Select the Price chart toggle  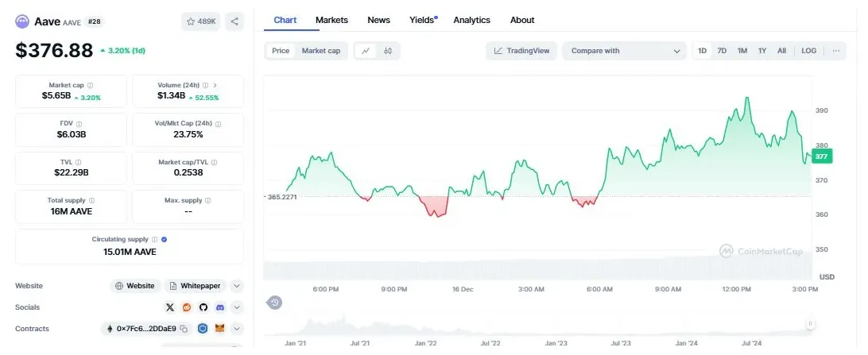[281, 51]
